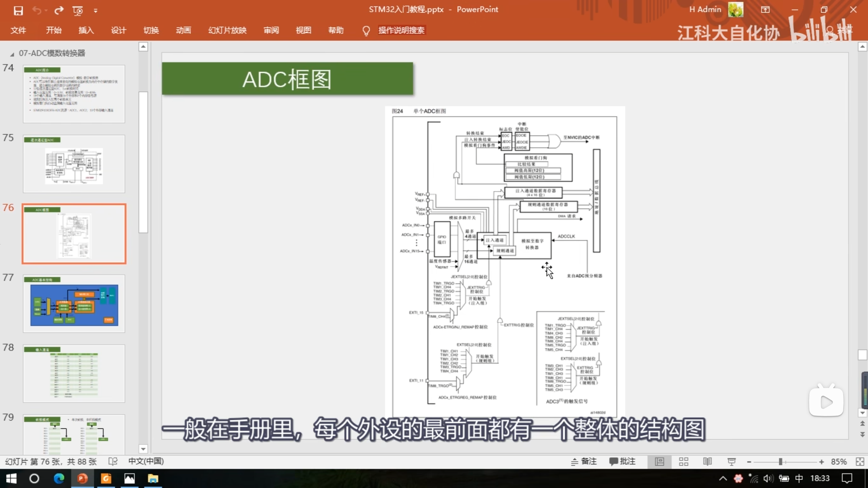Click the 中文(中国) language button
Viewport: 868px width, 488px height.
146,462
